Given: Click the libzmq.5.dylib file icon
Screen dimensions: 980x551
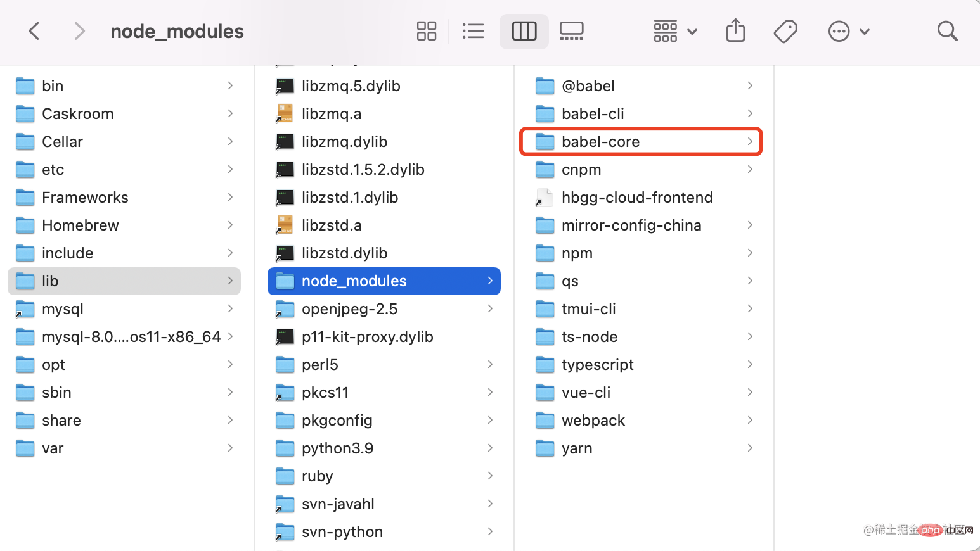Looking at the screenshot, I should [x=285, y=86].
